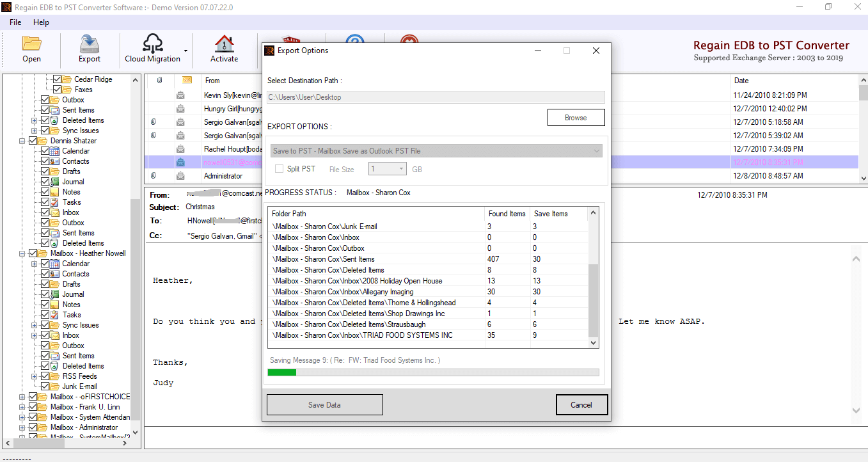Click the Inbox folder icon under Dennis Shatzer
Screen dimensions: 868x462
[x=55, y=212]
